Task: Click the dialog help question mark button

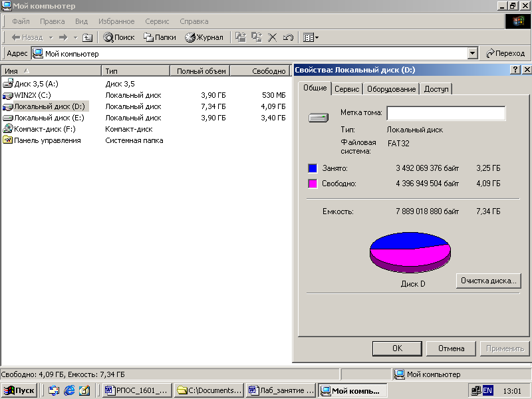Action: 515,70
